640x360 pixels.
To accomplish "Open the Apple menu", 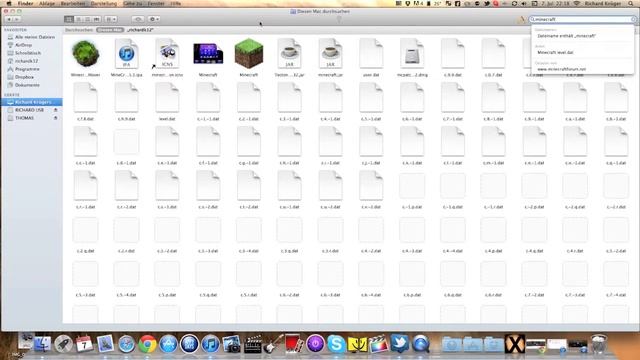I will click(9, 3).
